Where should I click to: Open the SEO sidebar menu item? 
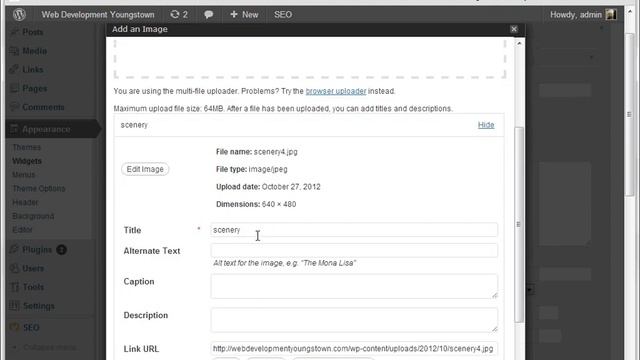[x=31, y=327]
